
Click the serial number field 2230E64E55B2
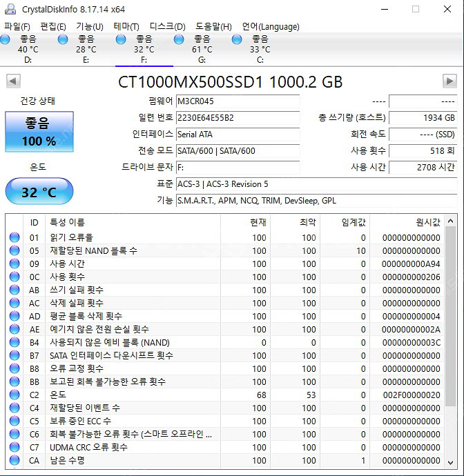click(x=238, y=118)
